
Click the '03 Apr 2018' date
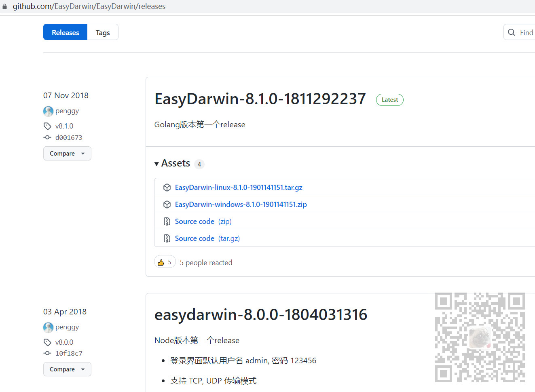65,312
